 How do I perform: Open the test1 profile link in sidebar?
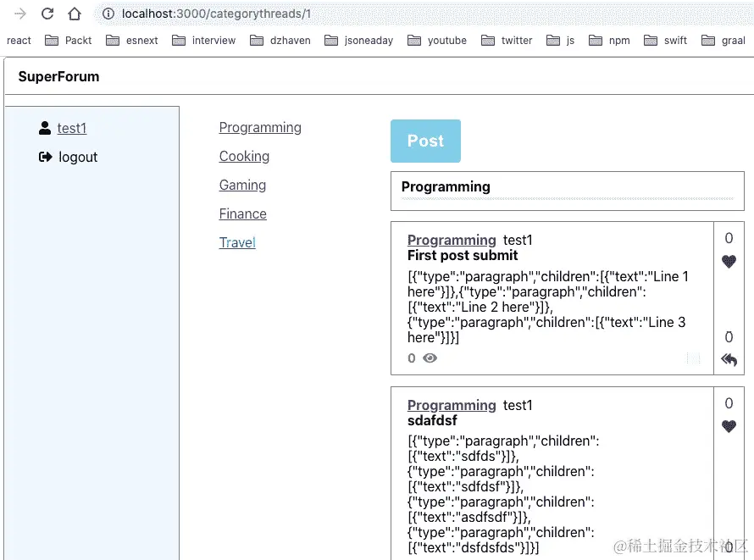click(72, 128)
